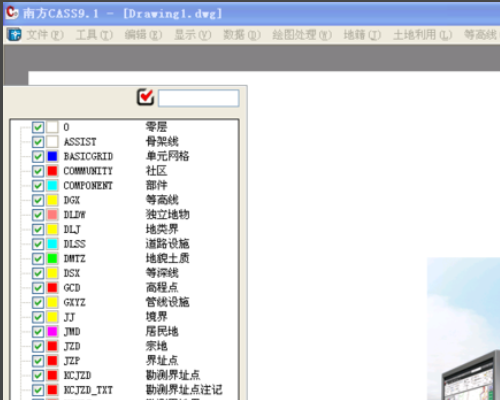
Task: Click the 高程点 description text
Action: click(162, 287)
